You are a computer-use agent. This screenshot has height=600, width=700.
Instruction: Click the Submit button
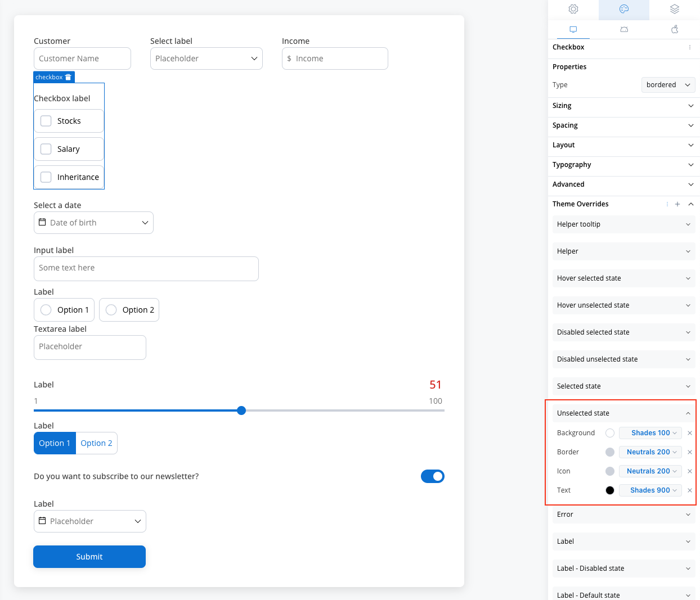(89, 557)
